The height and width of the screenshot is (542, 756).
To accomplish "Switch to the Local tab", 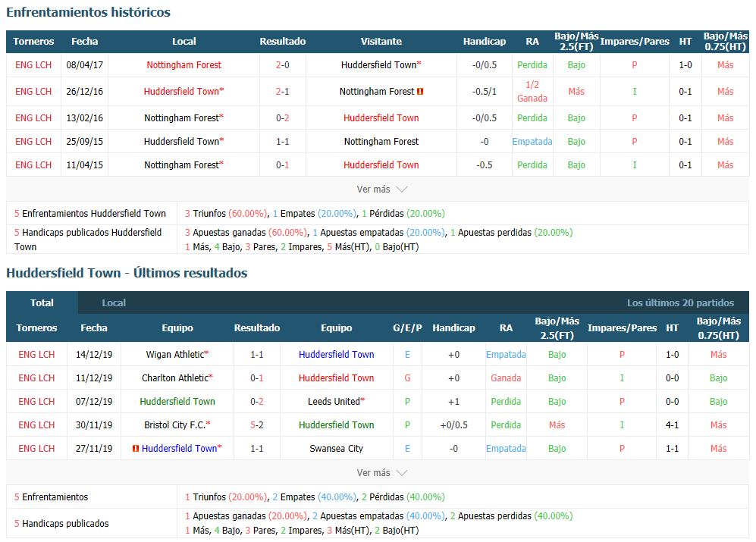I will click(x=114, y=302).
